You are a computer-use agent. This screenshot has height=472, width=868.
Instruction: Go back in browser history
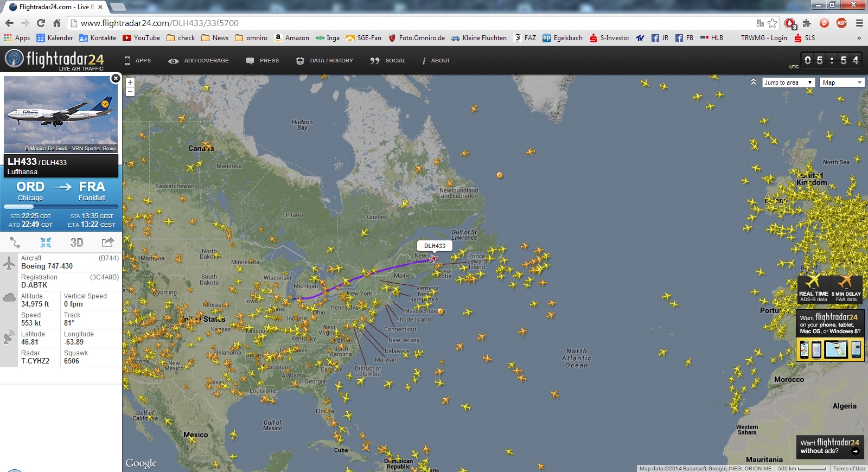click(9, 23)
